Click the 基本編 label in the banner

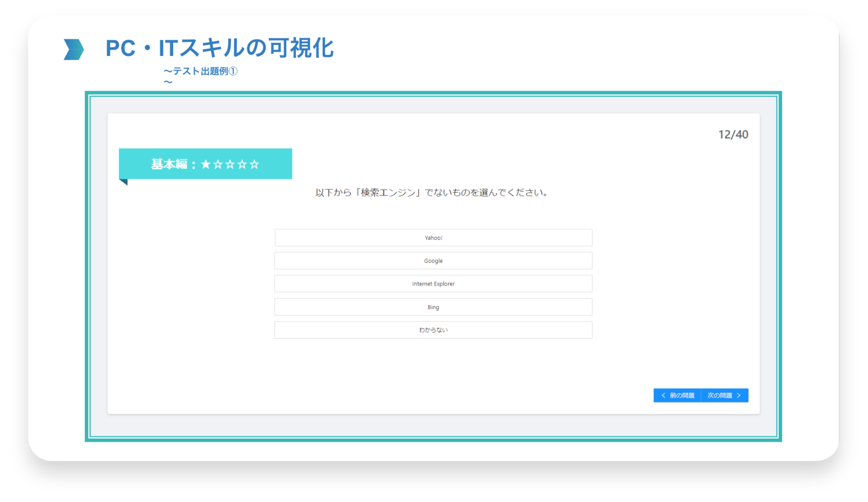[x=169, y=164]
